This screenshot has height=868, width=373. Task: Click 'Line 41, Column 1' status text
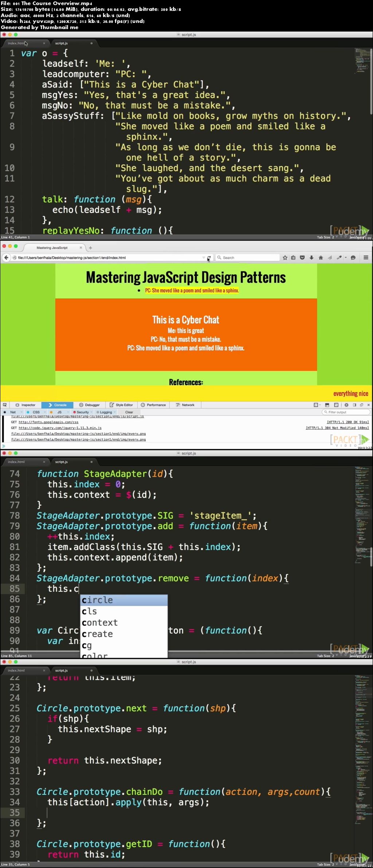[x=16, y=237]
